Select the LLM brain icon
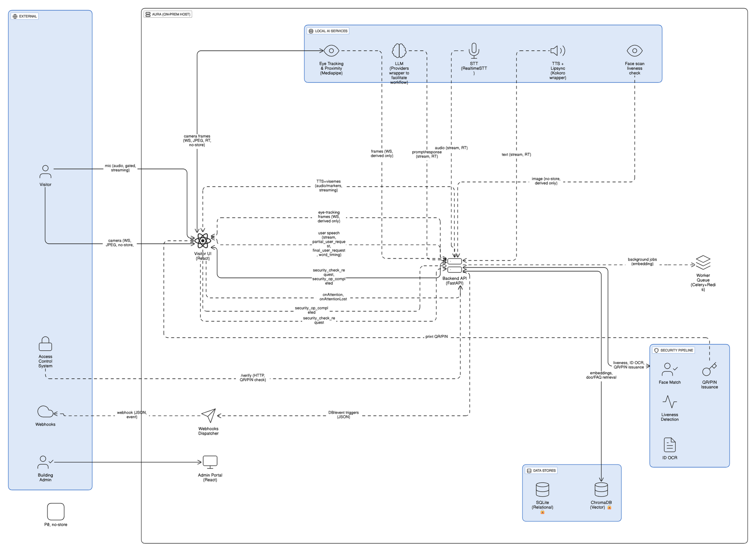756x548 pixels. [x=399, y=51]
